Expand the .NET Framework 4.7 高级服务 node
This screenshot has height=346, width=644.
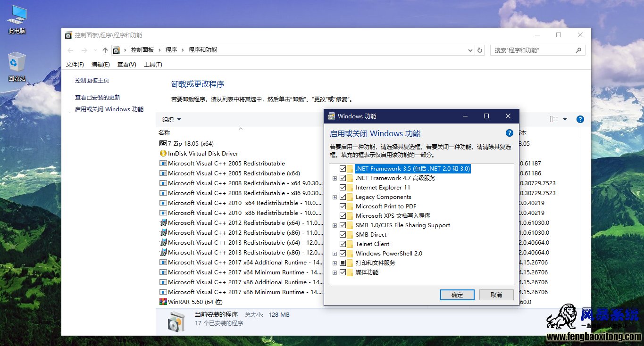pyautogui.click(x=335, y=178)
